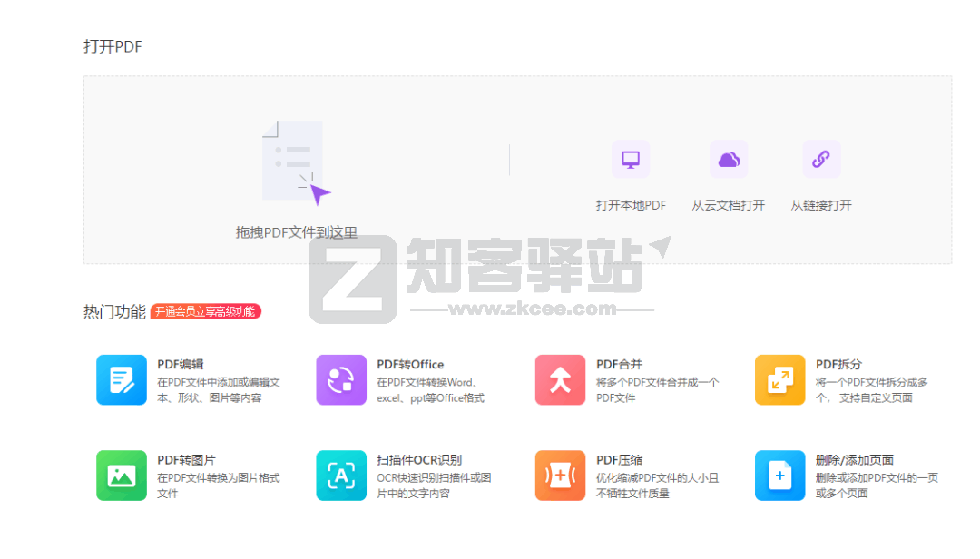
Task: Click the 打开本地PDF text label
Action: pos(631,205)
